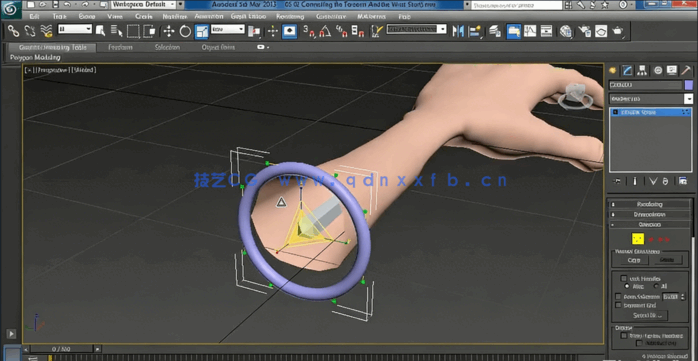698x361 pixels.
Task: Click the Render Production teapot icon
Action: (617, 31)
